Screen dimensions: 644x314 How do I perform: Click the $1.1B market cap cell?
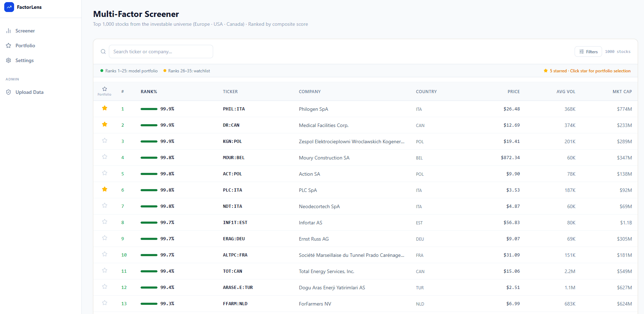626,223
